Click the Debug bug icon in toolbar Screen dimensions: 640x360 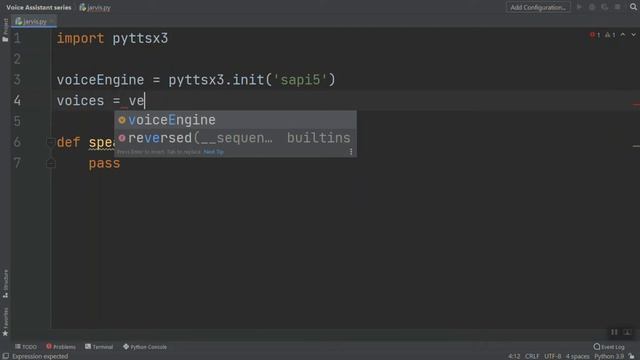[x=592, y=7]
